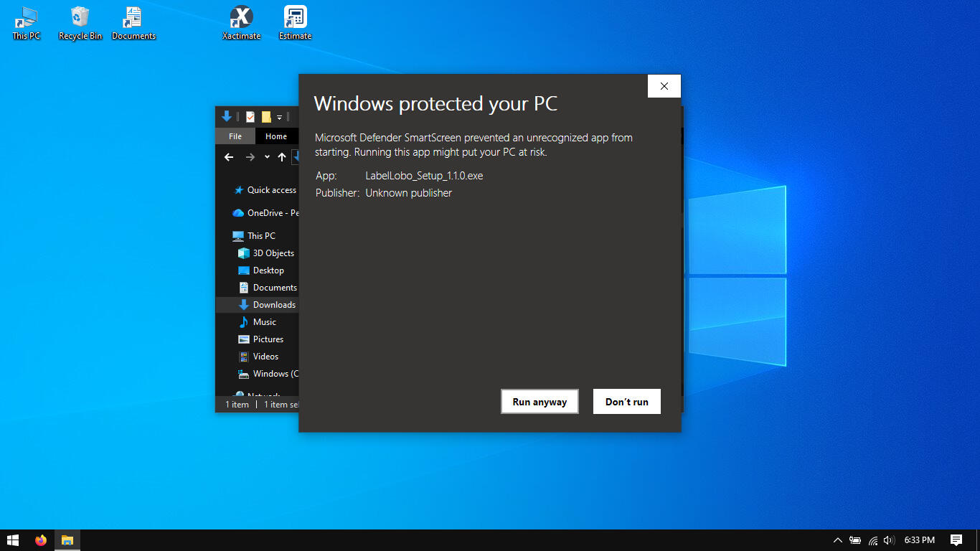
Task: Open the Xactimate desktop shortcut
Action: (241, 22)
